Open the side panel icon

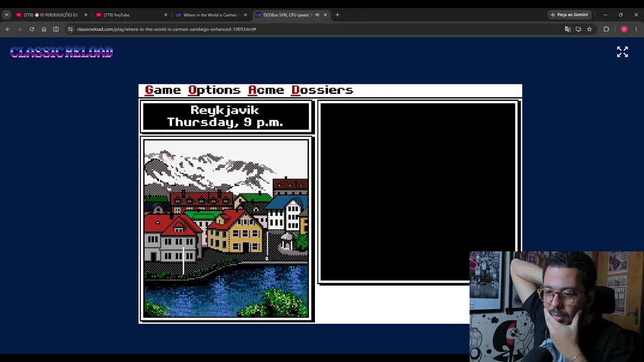(x=56, y=29)
